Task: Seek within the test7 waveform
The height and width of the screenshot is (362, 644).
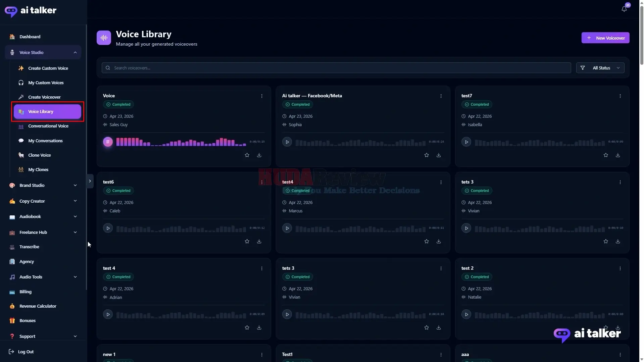Action: point(540,143)
